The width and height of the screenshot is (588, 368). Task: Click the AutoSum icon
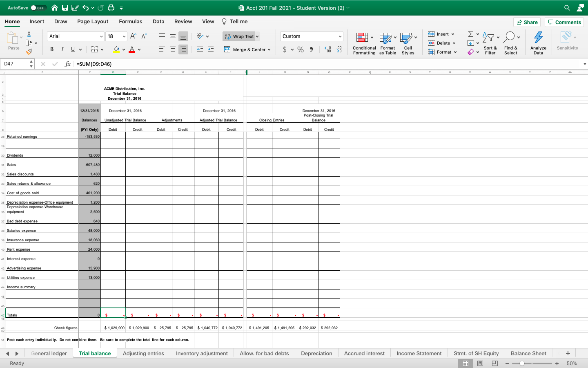pos(470,34)
